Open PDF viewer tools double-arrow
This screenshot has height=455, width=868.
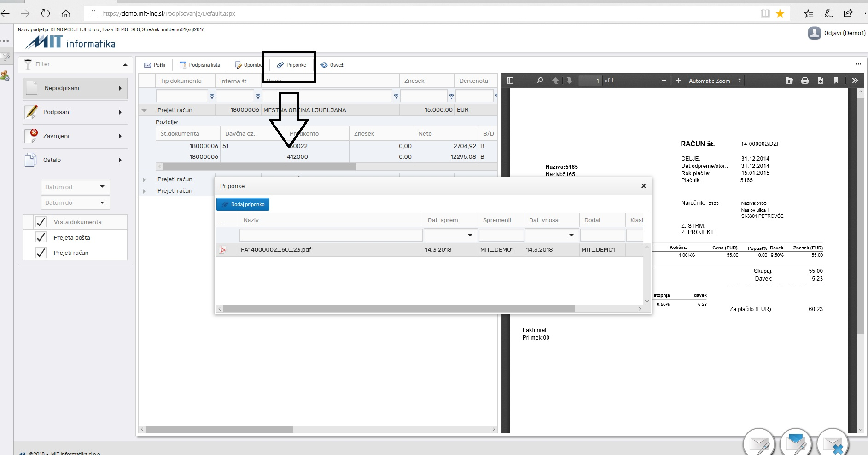(x=855, y=81)
